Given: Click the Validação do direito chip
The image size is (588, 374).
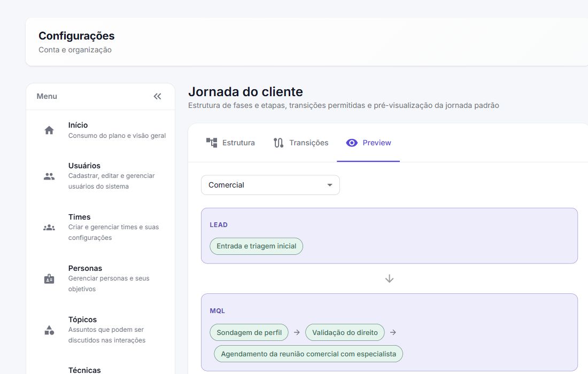Looking at the screenshot, I should tap(345, 332).
